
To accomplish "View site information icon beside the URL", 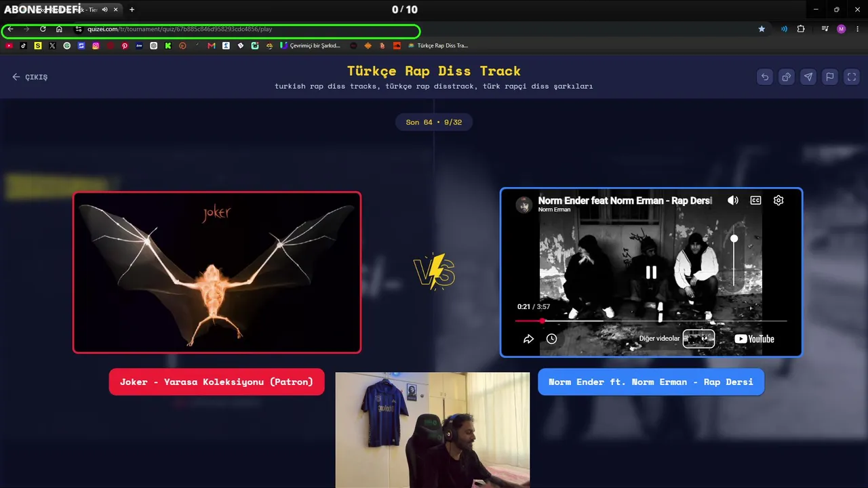I will [78, 29].
